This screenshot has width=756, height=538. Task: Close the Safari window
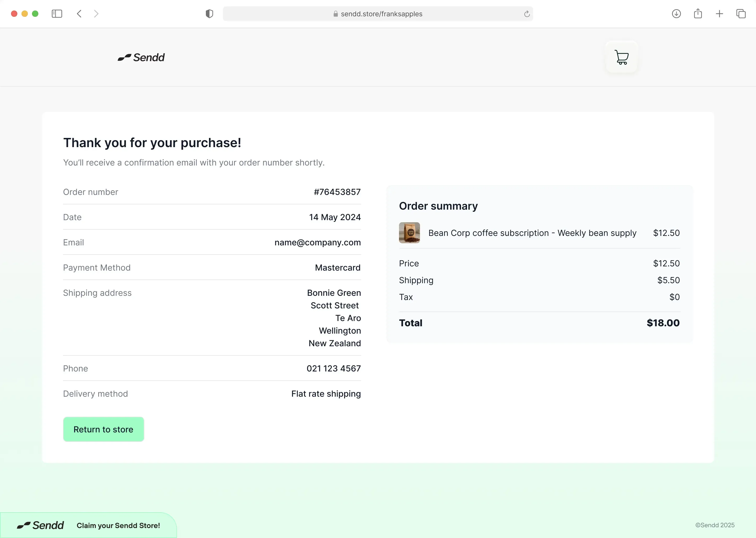point(14,14)
